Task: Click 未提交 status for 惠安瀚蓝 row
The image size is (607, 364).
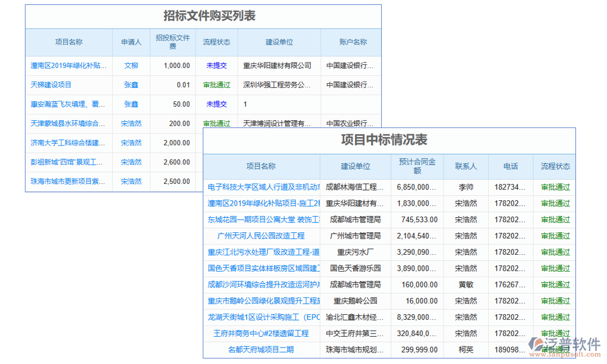Action: (x=217, y=104)
